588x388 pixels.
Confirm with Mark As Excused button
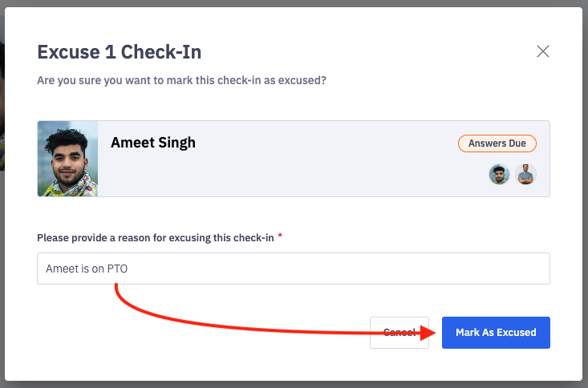point(496,332)
